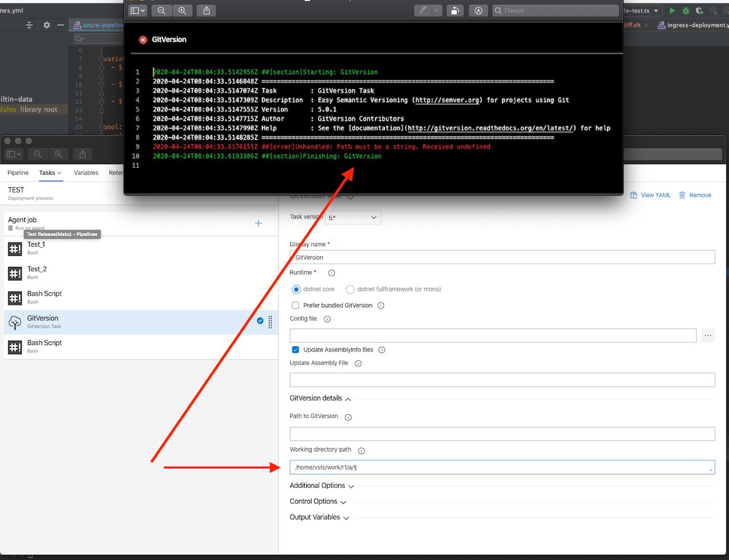Viewport: 729px width, 560px height.
Task: Switch to the Variables tab
Action: (x=86, y=173)
